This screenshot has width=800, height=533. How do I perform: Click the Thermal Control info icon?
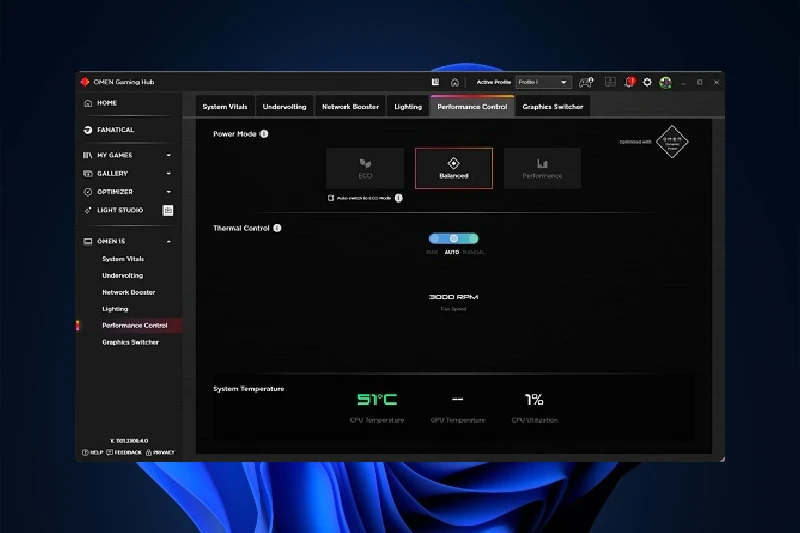click(277, 228)
